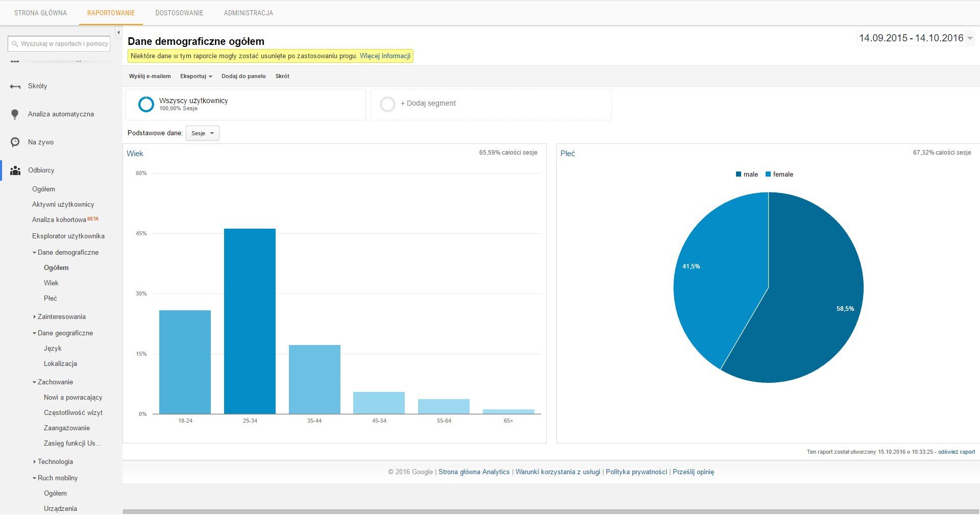Click the Skrót toolbar button

coord(282,76)
